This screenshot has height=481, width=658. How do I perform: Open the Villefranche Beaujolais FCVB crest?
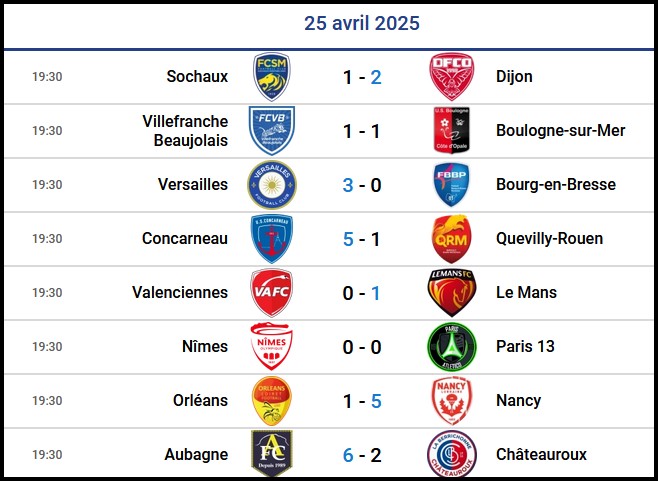[x=272, y=130]
